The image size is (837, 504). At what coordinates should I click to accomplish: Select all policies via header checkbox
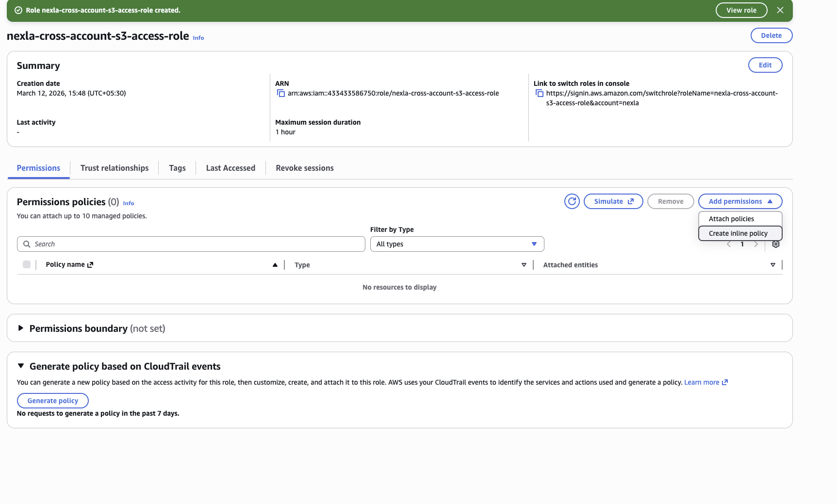[27, 264]
